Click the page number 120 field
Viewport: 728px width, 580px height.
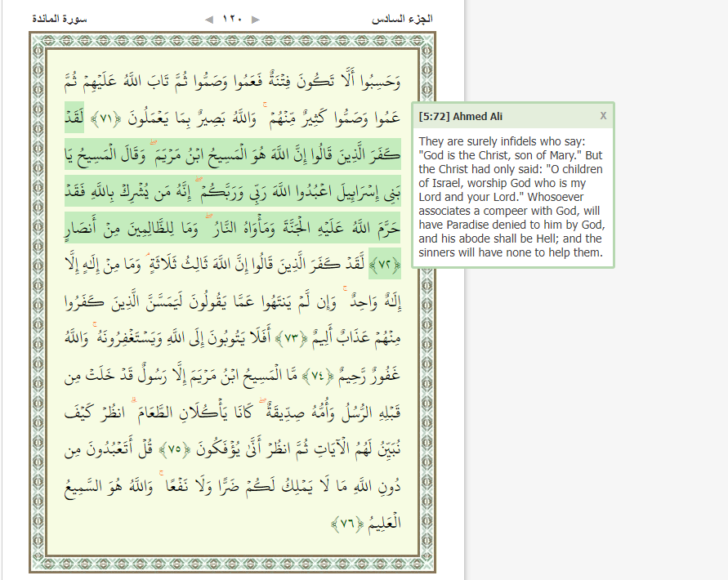click(x=232, y=19)
